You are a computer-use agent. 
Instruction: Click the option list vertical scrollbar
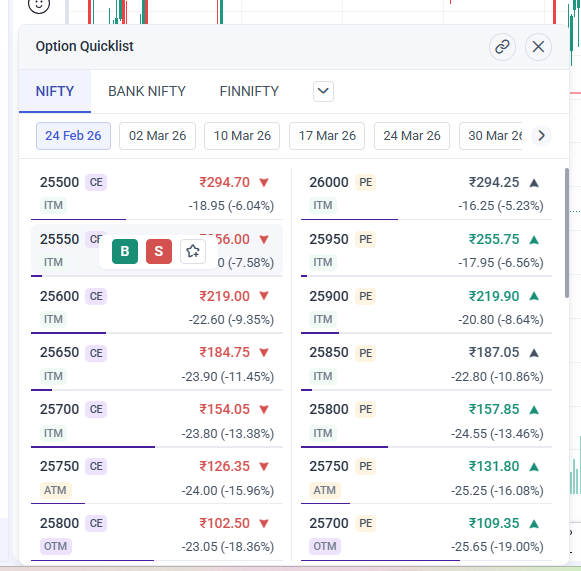[x=567, y=233]
